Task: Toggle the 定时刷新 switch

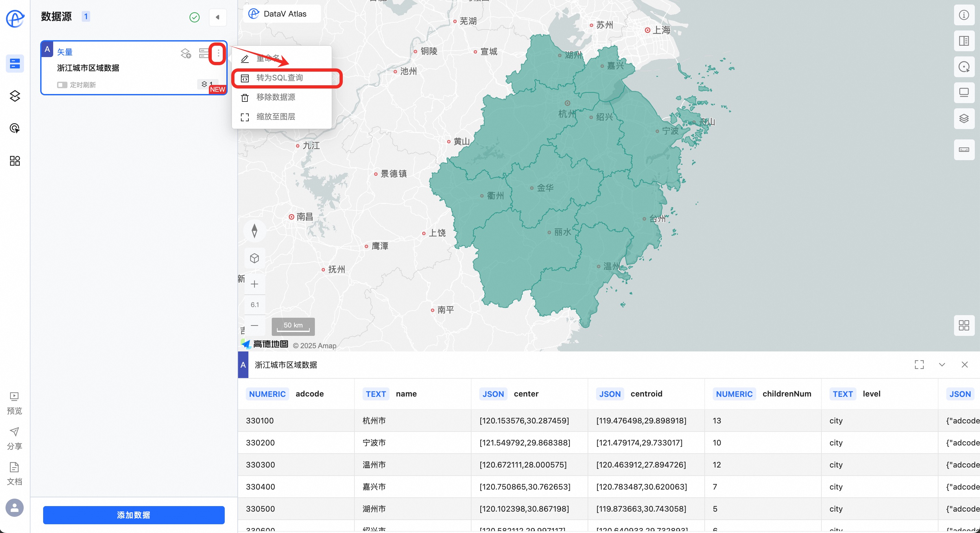Action: point(62,85)
